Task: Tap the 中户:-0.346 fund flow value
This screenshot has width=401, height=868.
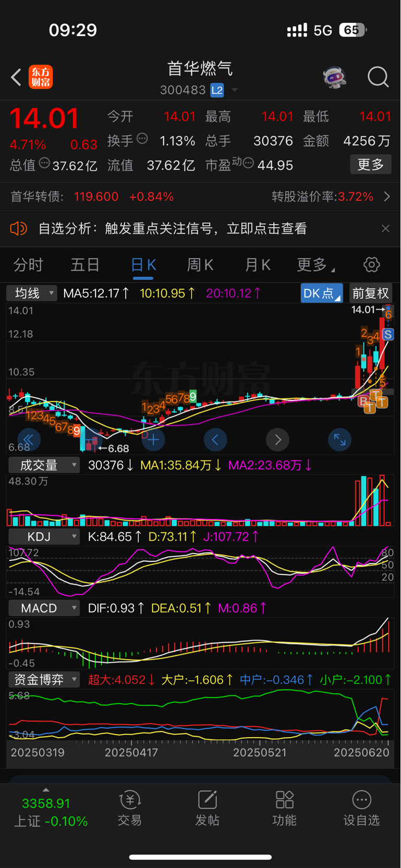Action: coord(276,679)
